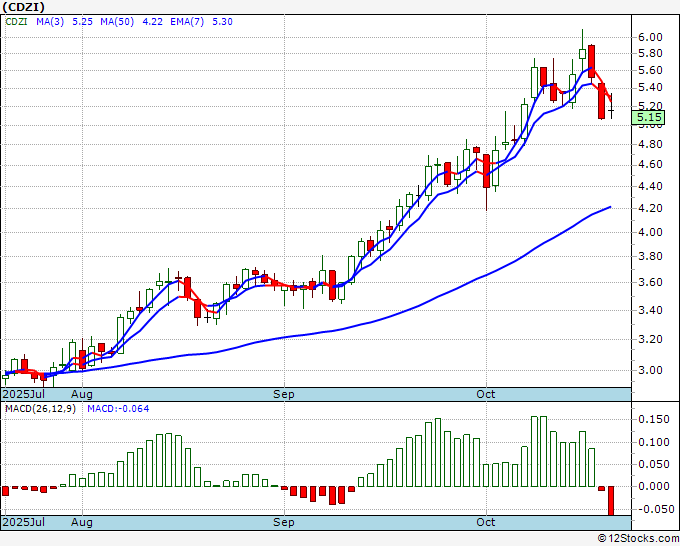Click 2025Jul on the MACD time axis
This screenshot has height=546, width=680.
coord(24,522)
